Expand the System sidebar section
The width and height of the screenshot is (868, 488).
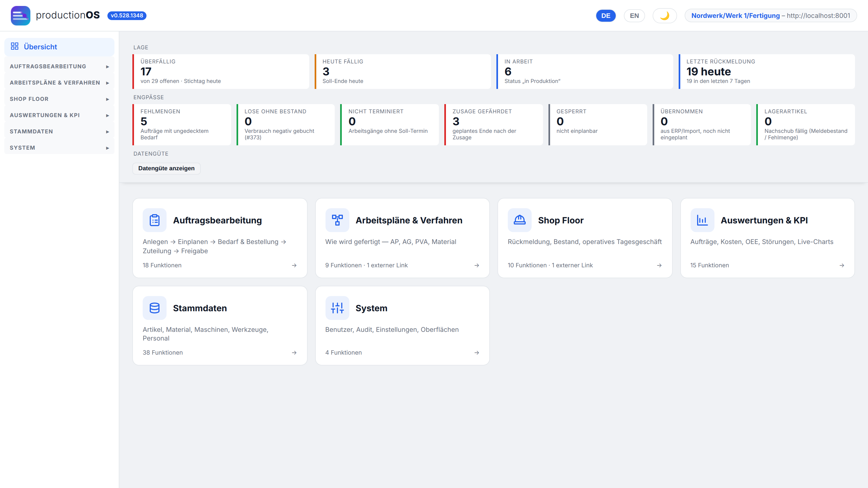tap(59, 148)
